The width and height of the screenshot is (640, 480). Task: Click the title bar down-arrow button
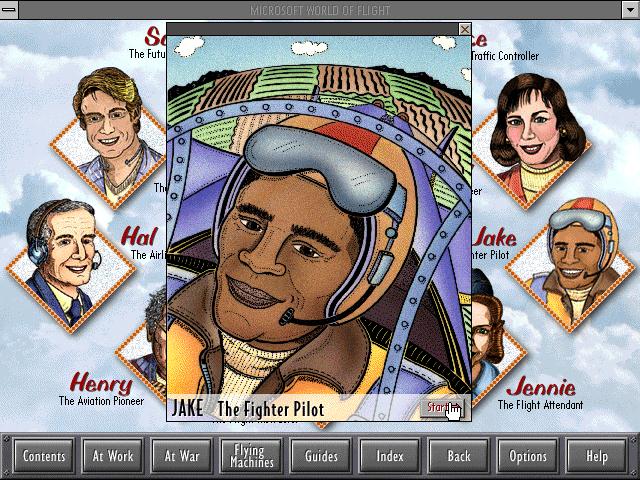(631, 9)
